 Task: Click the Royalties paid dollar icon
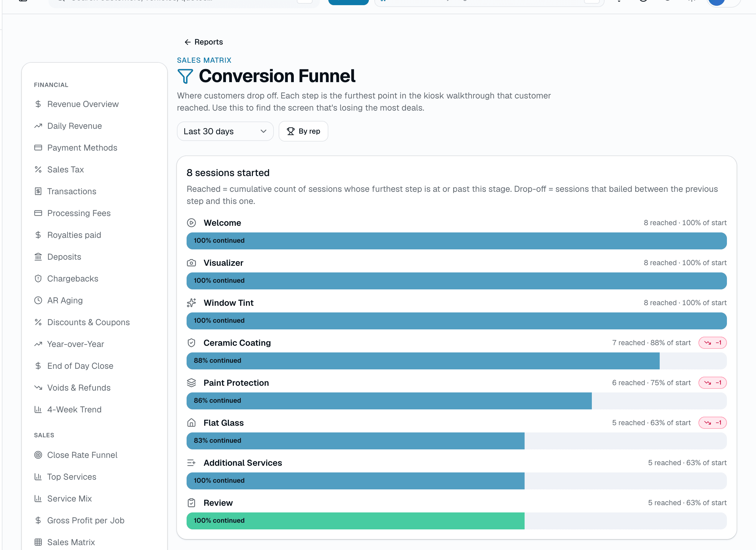(x=38, y=235)
